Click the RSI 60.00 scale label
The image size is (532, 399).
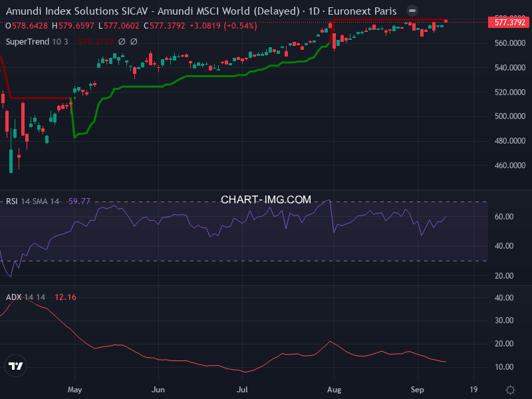pyautogui.click(x=504, y=217)
